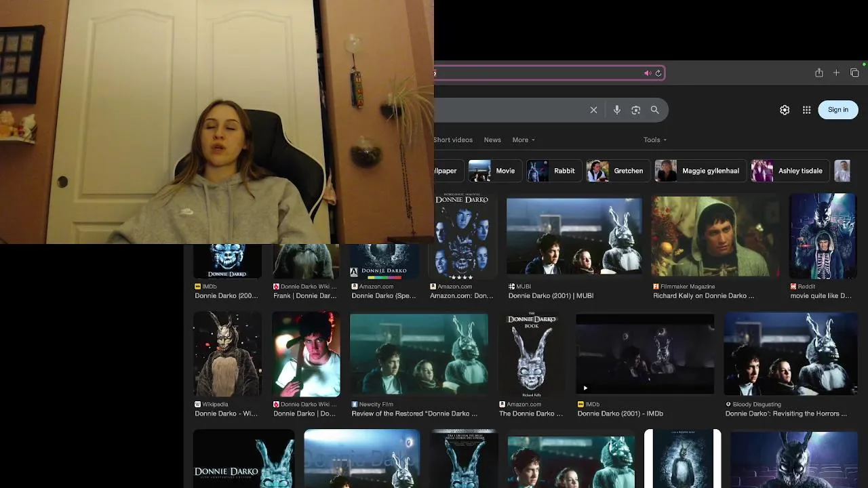Expand the More search filters dropdown
Image resolution: width=868 pixels, height=488 pixels.
click(x=524, y=140)
